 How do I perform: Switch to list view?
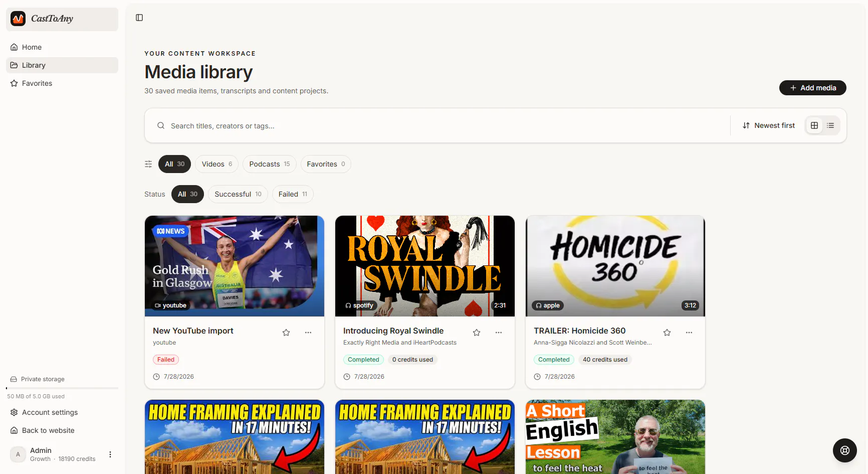click(x=830, y=125)
